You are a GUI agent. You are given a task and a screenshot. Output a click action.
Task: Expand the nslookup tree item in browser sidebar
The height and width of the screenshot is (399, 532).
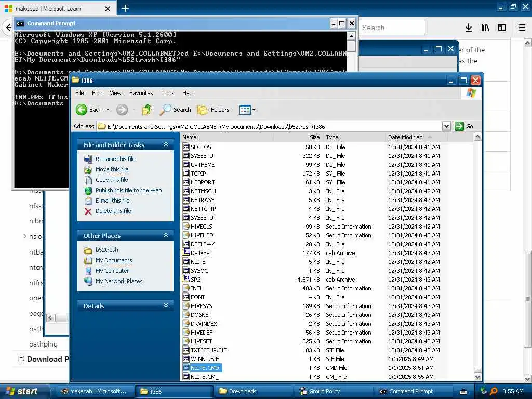(25, 236)
